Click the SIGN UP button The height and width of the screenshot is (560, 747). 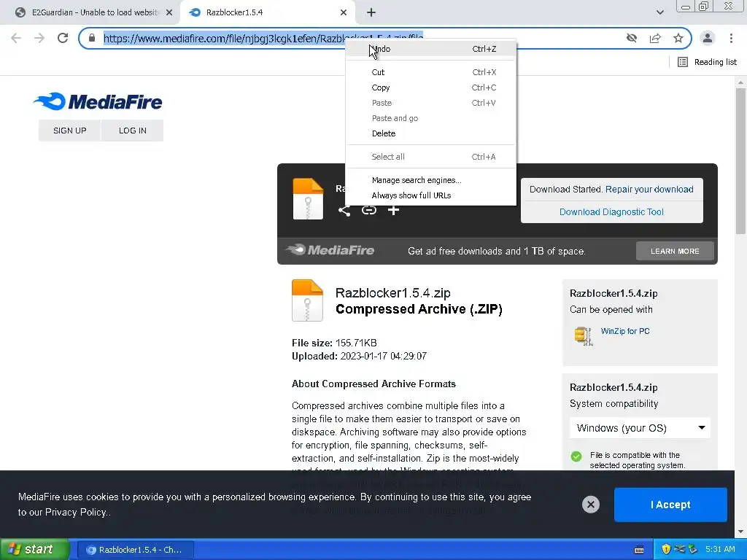[x=69, y=131]
